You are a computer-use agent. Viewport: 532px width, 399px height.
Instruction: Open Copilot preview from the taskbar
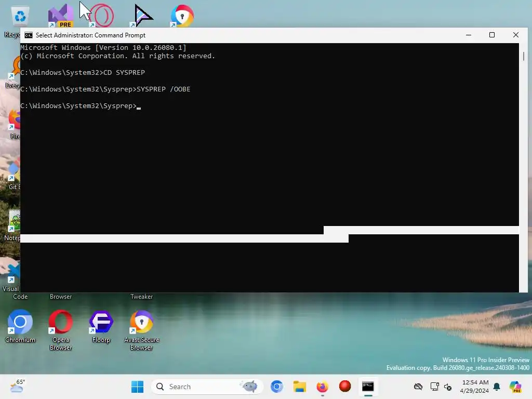(515, 387)
